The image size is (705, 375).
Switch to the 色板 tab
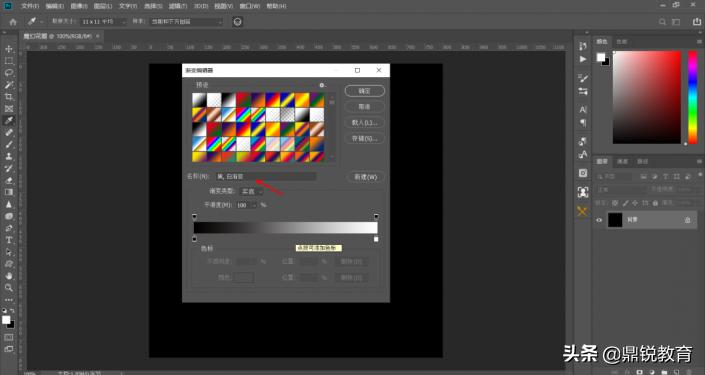[622, 42]
